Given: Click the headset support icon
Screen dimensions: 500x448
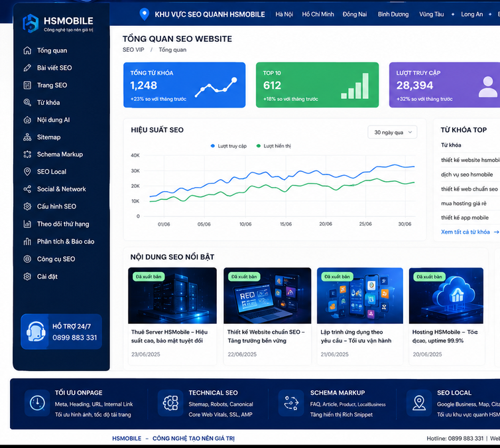Looking at the screenshot, I should point(35,332).
